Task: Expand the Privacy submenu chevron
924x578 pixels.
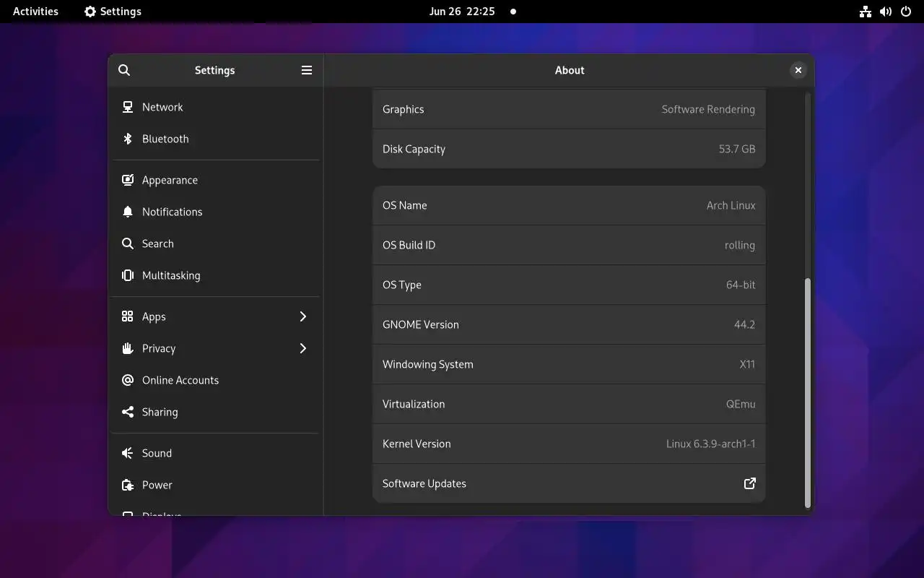Action: click(x=303, y=348)
